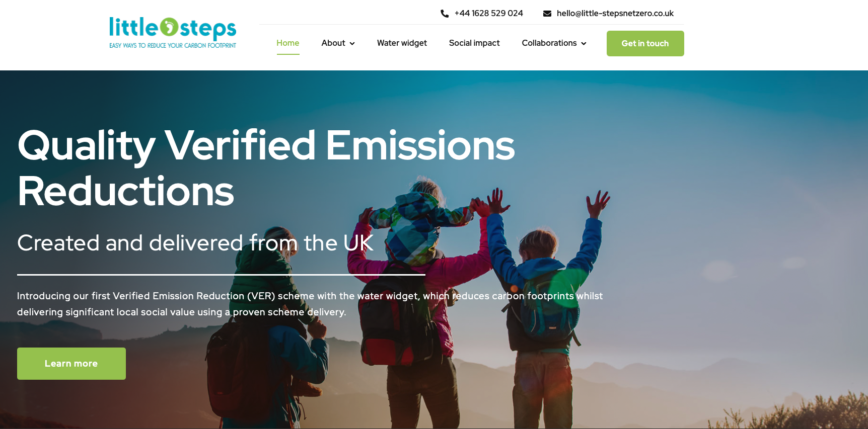This screenshot has height=429, width=868.
Task: Click the Created and delivered subtitle
Action: pyautogui.click(x=195, y=243)
